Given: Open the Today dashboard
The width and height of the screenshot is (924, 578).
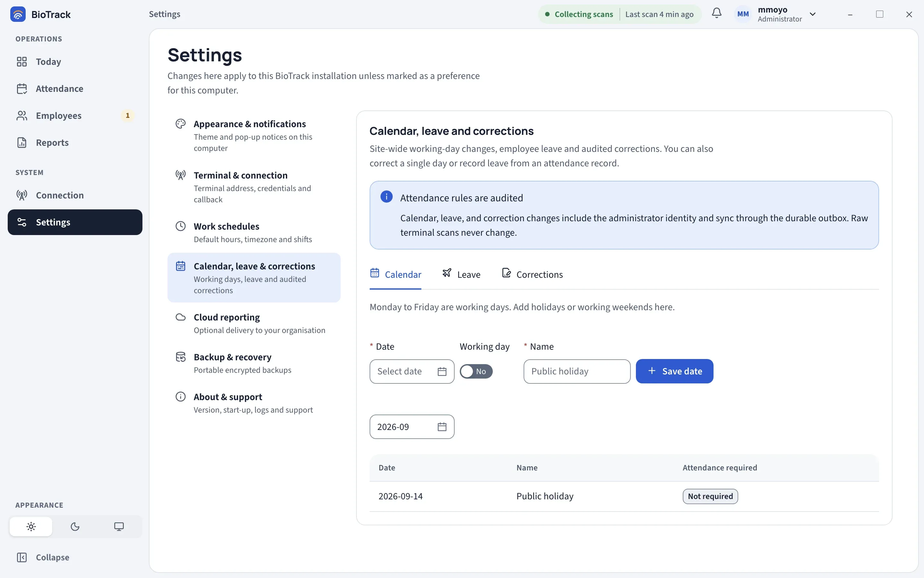Looking at the screenshot, I should pyautogui.click(x=75, y=62).
